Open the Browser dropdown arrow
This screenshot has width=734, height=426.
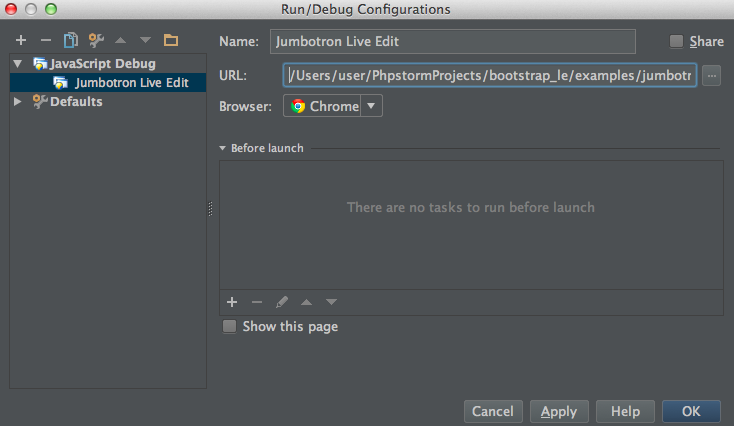click(371, 106)
